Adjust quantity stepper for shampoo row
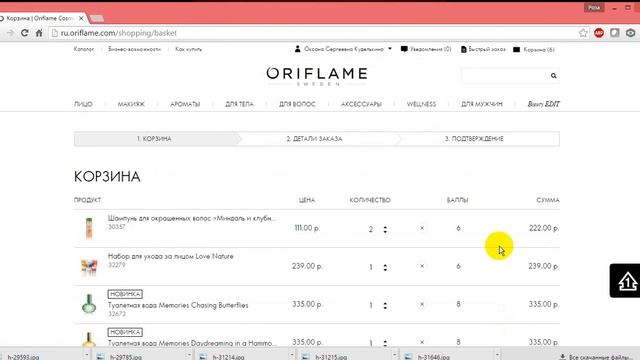This screenshot has height=360, width=640. pos(385,229)
